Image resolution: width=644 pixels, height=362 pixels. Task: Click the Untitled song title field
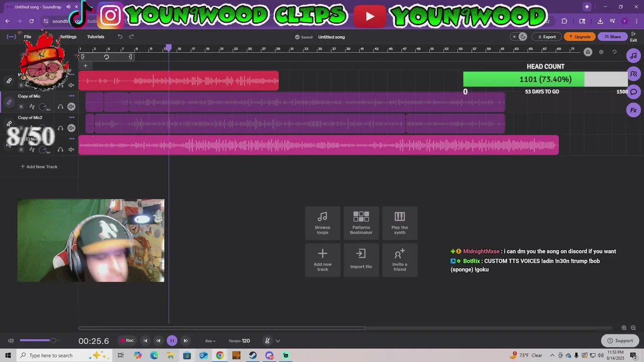pos(332,37)
